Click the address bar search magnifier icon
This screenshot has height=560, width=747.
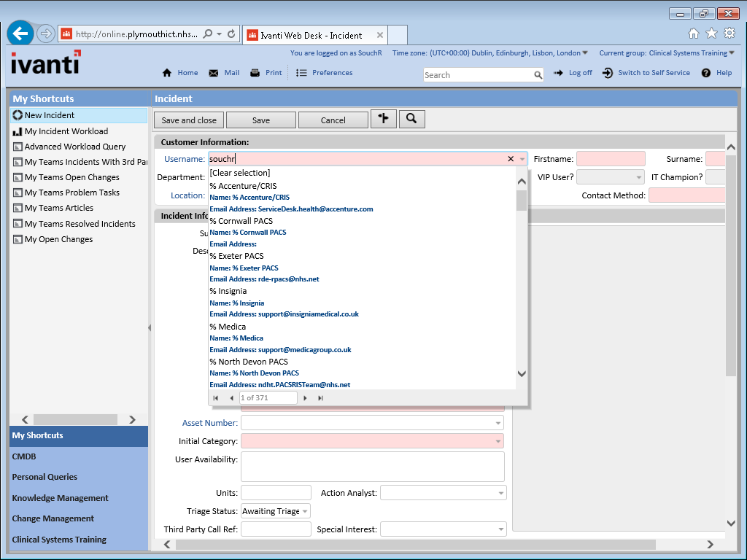(208, 34)
